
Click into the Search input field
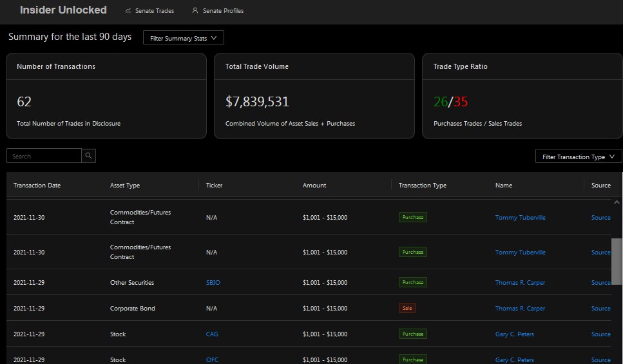tap(44, 156)
